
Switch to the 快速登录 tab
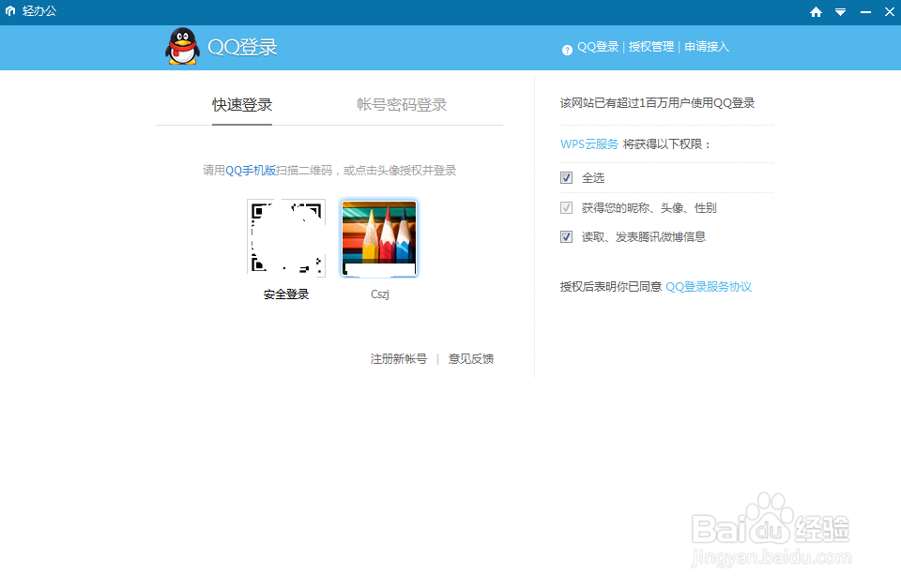tap(242, 105)
